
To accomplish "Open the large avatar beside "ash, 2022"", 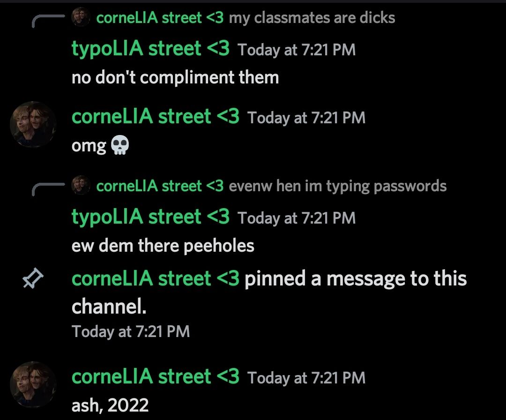I will tap(33, 384).
